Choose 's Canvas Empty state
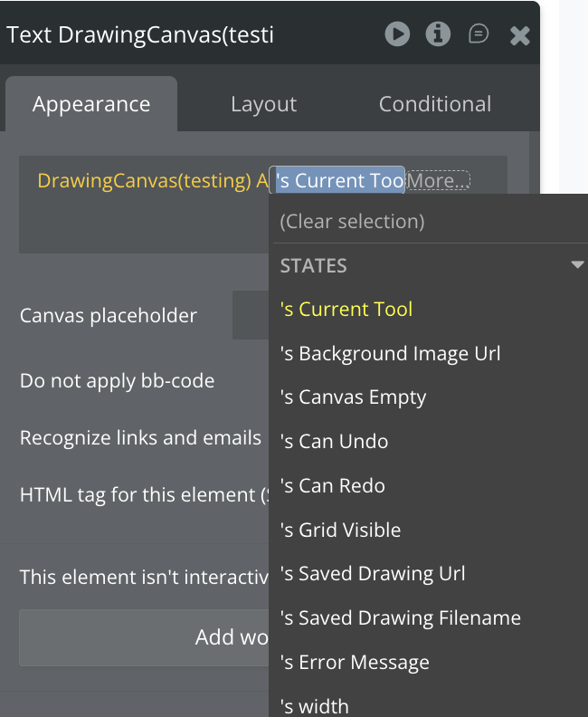 pyautogui.click(x=353, y=397)
